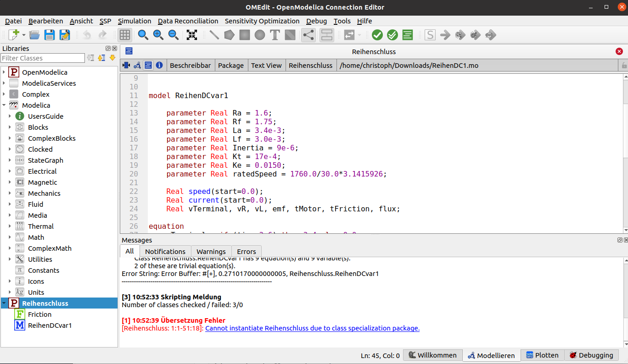Save the current model
This screenshot has width=628, height=364.
tap(50, 35)
